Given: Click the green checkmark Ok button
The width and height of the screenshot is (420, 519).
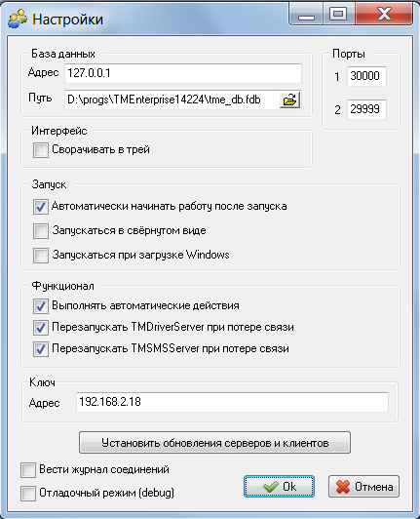Looking at the screenshot, I should pyautogui.click(x=279, y=487).
